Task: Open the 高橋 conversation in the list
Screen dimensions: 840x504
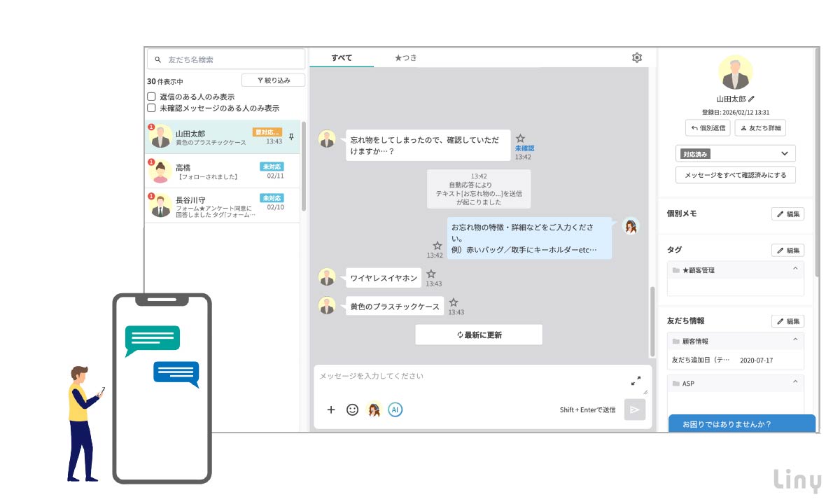Action: (x=224, y=170)
